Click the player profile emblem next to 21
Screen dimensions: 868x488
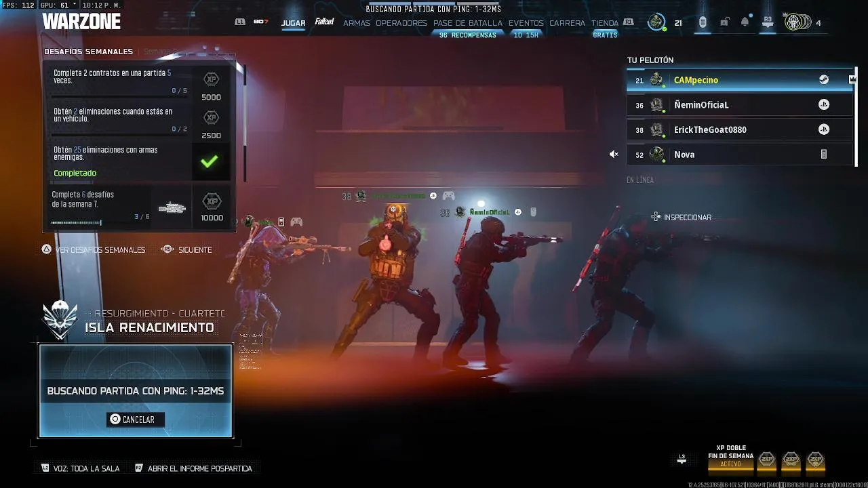coord(656,22)
